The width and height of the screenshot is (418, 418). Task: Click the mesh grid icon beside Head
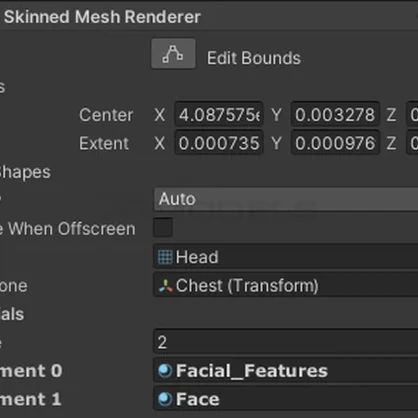[x=165, y=257]
